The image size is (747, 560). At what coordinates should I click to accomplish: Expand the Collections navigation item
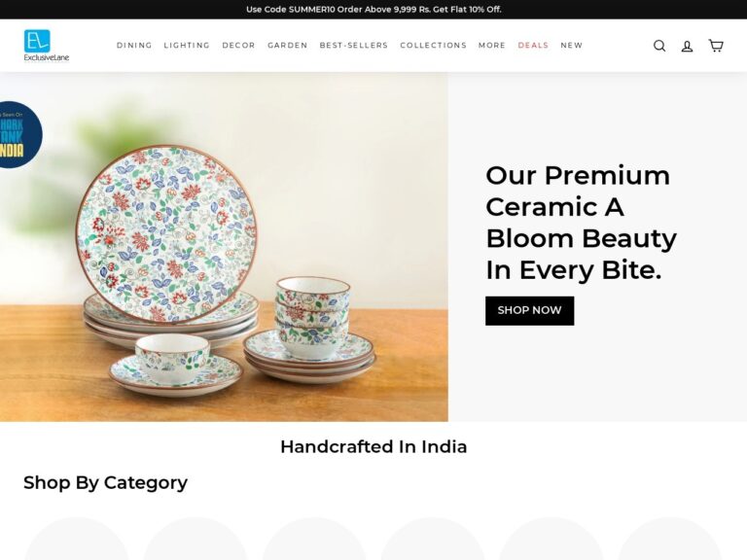click(x=433, y=46)
